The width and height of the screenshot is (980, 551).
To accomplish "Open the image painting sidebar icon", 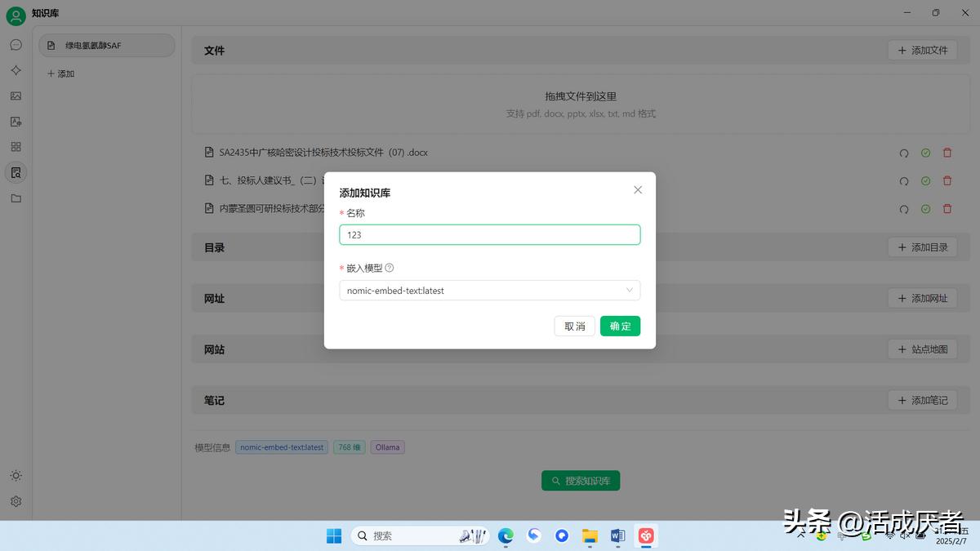I will pos(16,96).
